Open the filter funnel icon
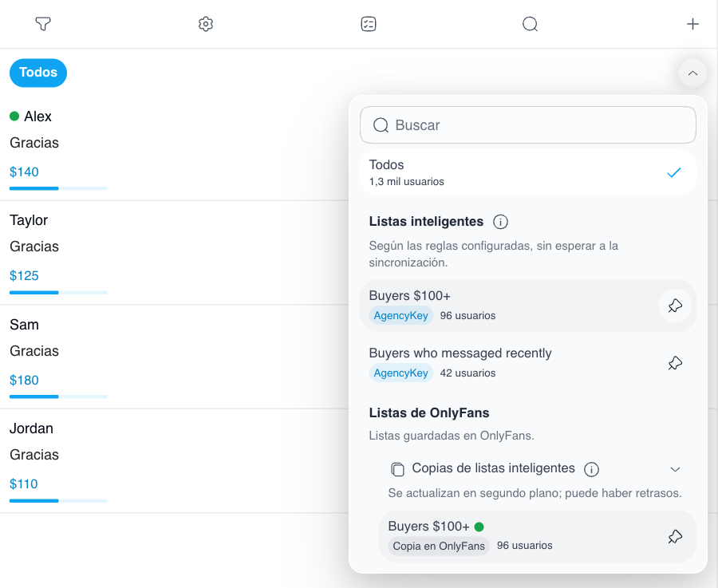The height and width of the screenshot is (588, 718). (43, 24)
